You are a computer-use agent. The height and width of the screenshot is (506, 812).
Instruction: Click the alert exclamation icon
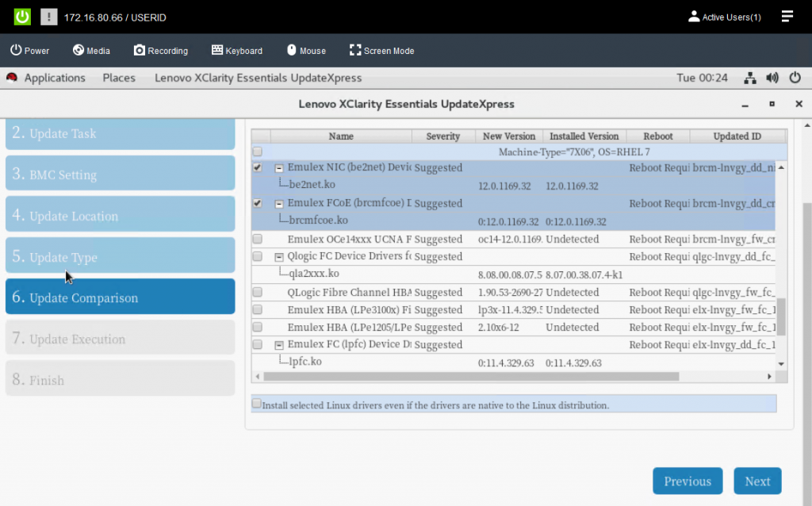point(48,17)
